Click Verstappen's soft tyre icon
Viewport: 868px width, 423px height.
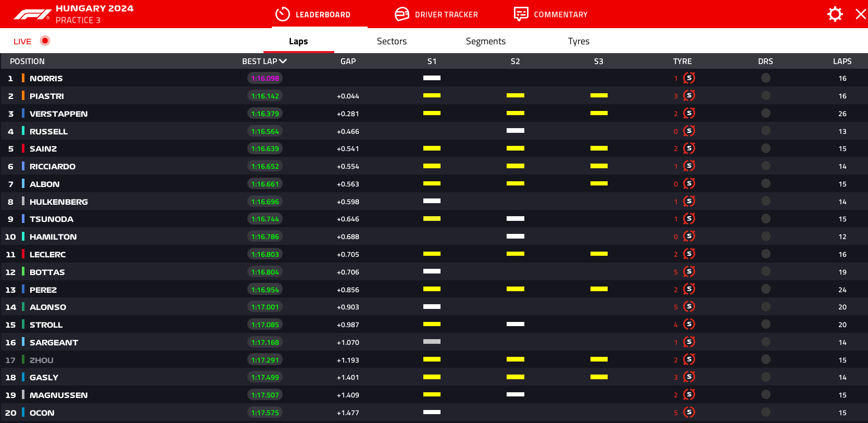689,113
